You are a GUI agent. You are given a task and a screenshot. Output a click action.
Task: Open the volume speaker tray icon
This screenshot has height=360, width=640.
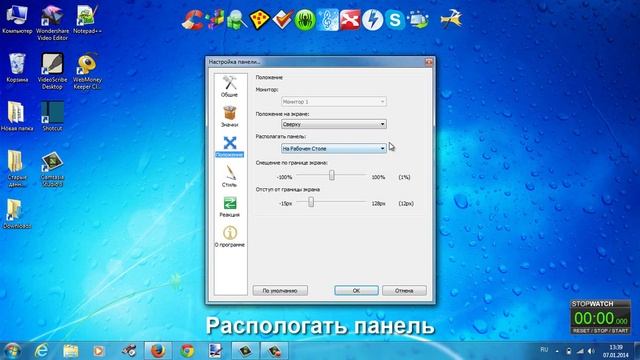591,351
